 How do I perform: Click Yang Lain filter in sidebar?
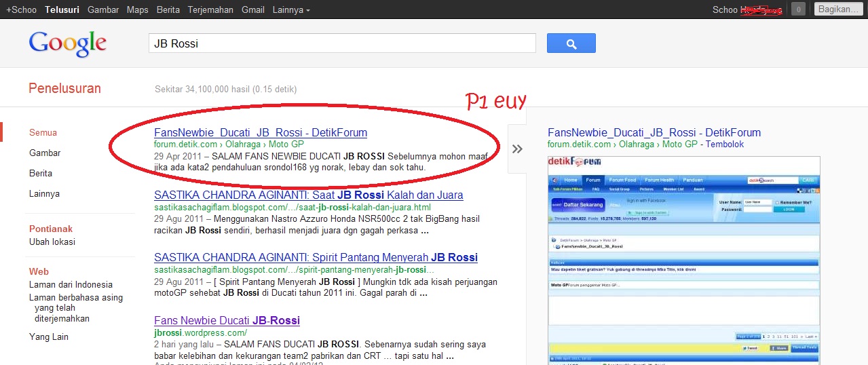49,337
